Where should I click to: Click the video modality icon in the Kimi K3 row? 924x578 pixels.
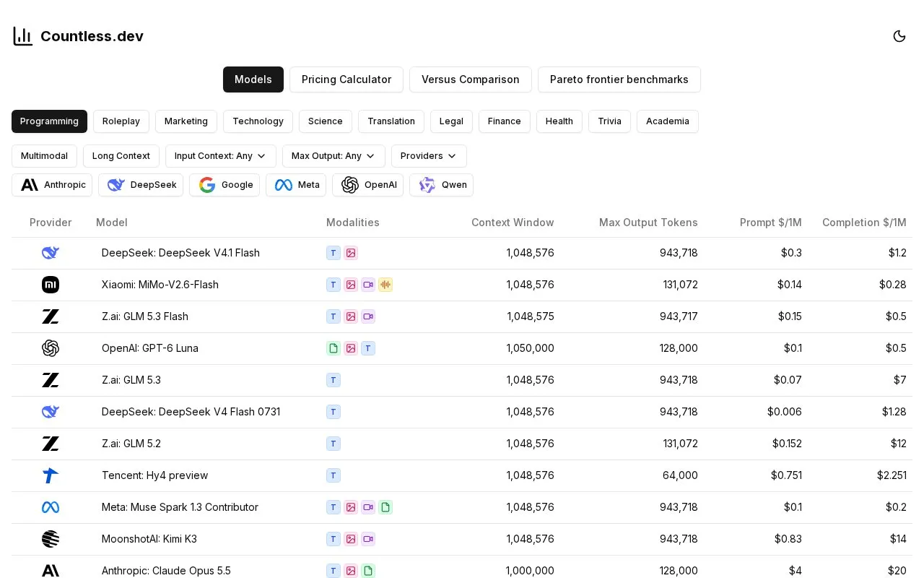coord(368,539)
